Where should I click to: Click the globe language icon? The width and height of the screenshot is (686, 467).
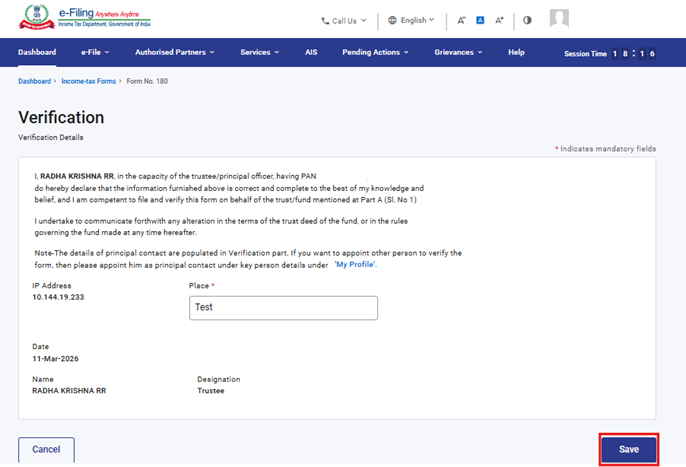pyautogui.click(x=392, y=20)
